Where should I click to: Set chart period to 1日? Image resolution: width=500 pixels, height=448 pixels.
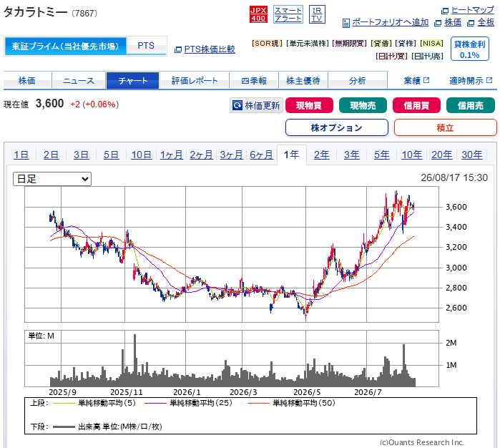coord(21,155)
